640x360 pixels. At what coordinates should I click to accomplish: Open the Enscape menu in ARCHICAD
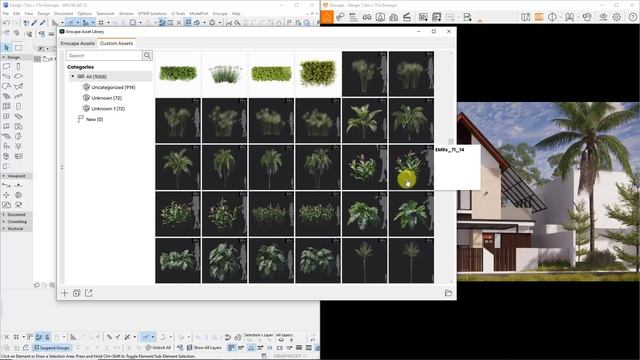[x=220, y=13]
